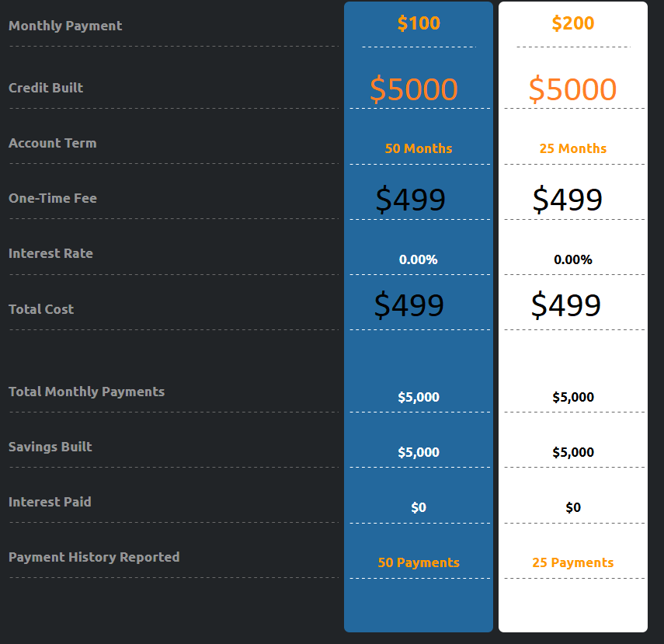Image resolution: width=664 pixels, height=644 pixels.
Task: Click the Account Term row label
Action: pos(53,143)
